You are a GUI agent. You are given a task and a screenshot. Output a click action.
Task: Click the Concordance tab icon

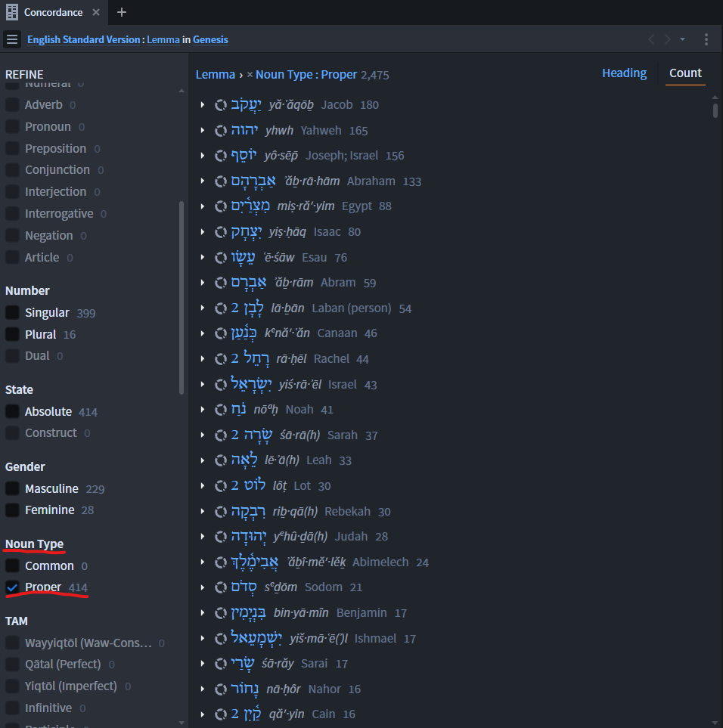[x=12, y=12]
